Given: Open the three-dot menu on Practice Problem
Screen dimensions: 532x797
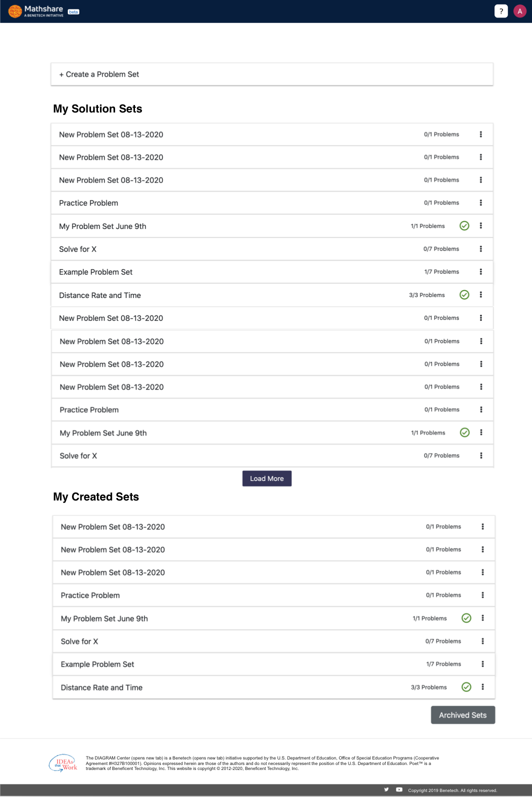Looking at the screenshot, I should pyautogui.click(x=480, y=202).
